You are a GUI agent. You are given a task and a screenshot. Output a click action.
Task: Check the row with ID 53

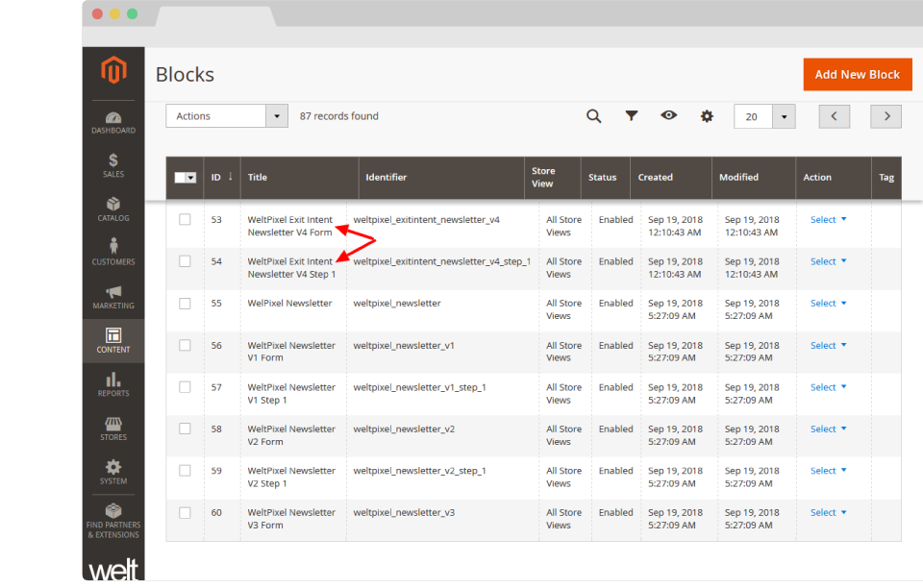pyautogui.click(x=185, y=220)
